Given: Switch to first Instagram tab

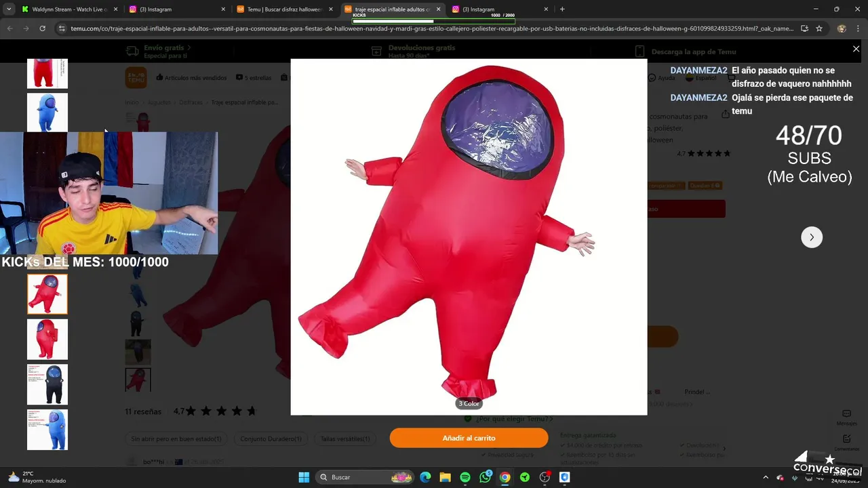Looking at the screenshot, I should (178, 9).
